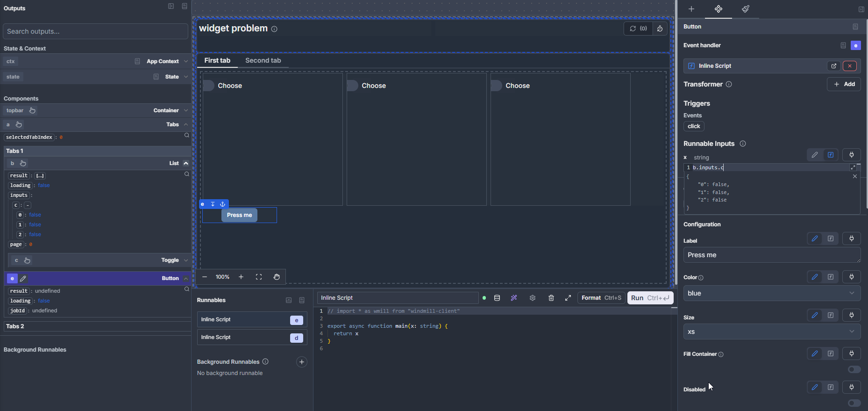
Task: Click the refresh (0) button in topbar
Action: coord(638,29)
